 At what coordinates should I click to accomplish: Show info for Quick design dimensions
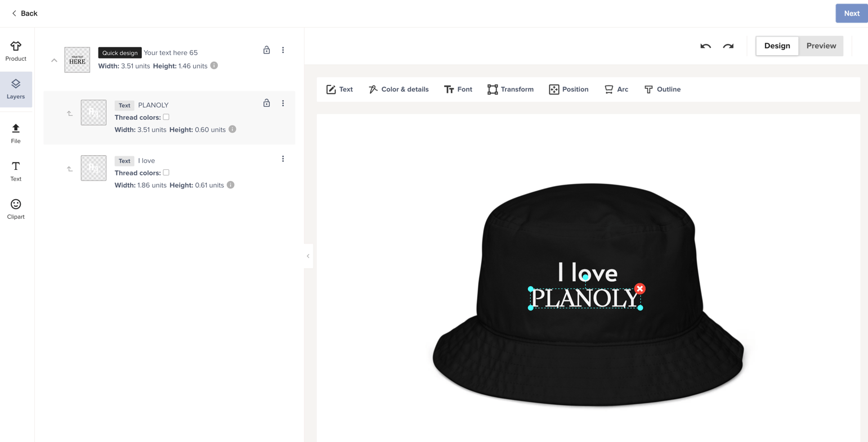pos(214,66)
